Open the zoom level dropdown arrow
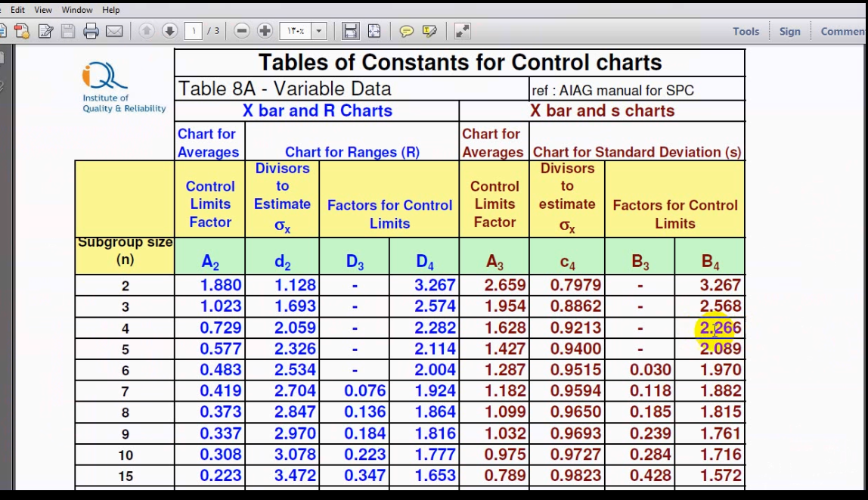 pyautogui.click(x=319, y=31)
